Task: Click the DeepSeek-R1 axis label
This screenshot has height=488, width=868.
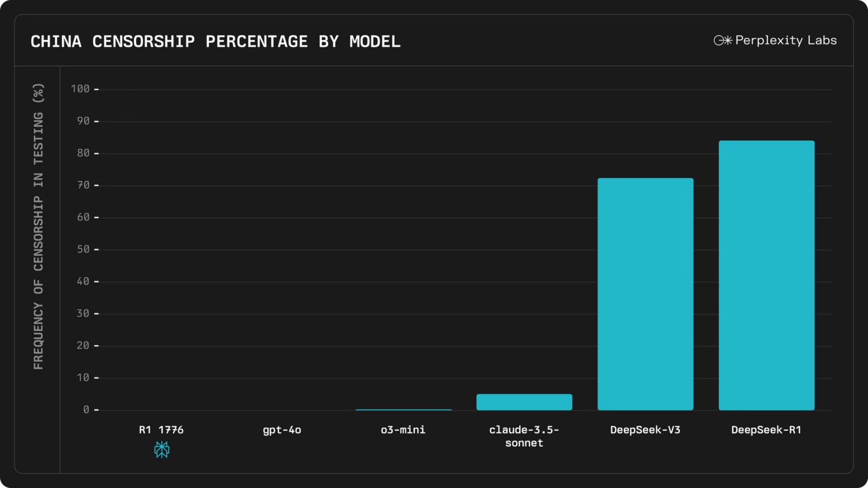Action: click(766, 430)
